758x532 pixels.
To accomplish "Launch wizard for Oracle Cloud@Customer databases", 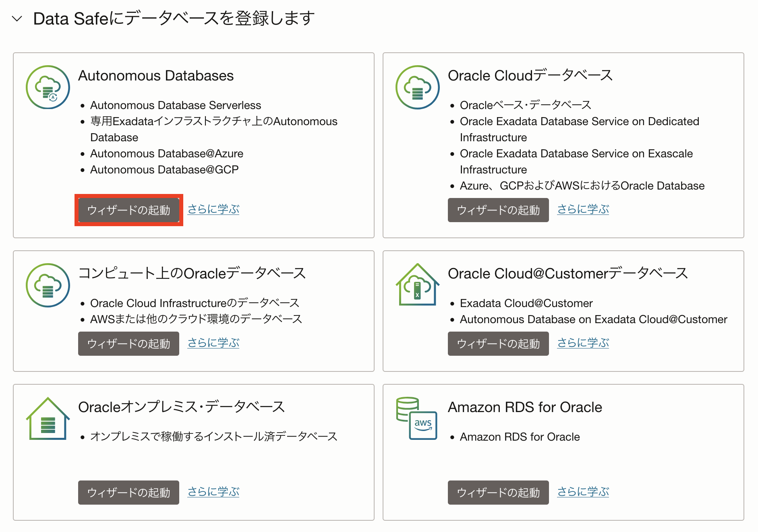I will [x=498, y=344].
